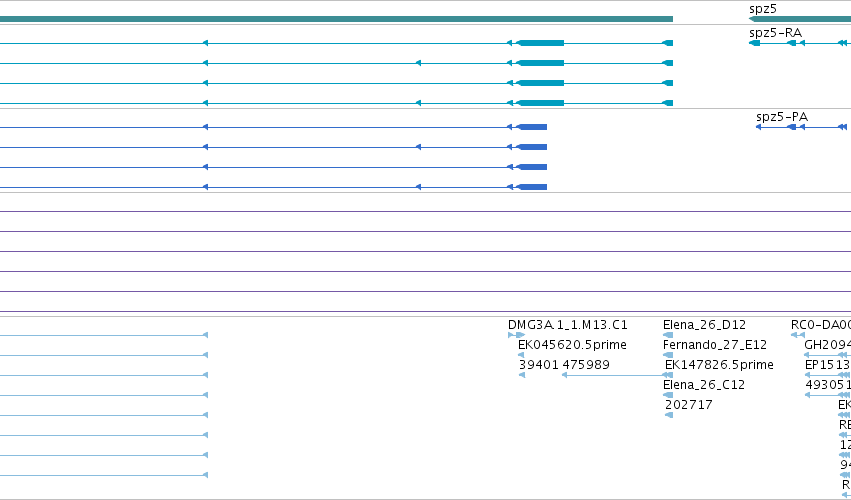Image resolution: width=851 pixels, height=500 pixels.
Task: Click the Fernando_27_E12 EST label
Action: (715, 345)
